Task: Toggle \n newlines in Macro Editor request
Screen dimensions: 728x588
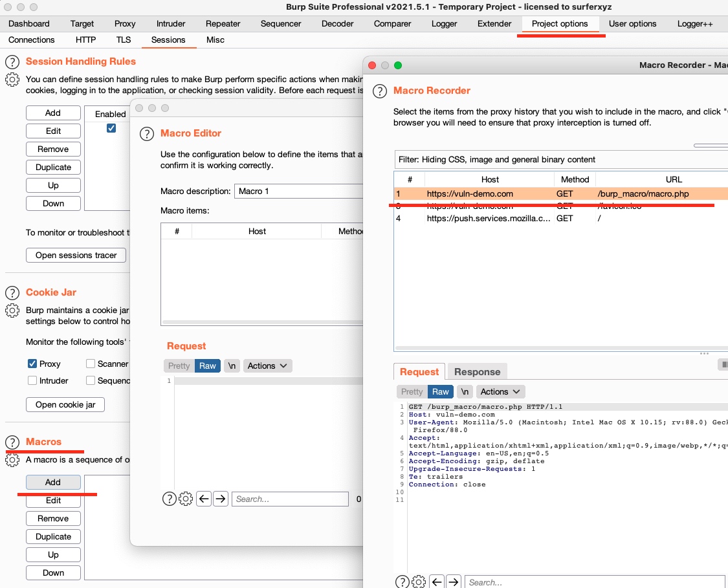Action: tap(232, 365)
